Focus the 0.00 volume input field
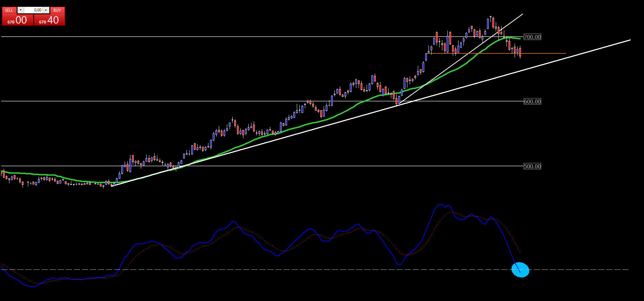 pyautogui.click(x=33, y=10)
